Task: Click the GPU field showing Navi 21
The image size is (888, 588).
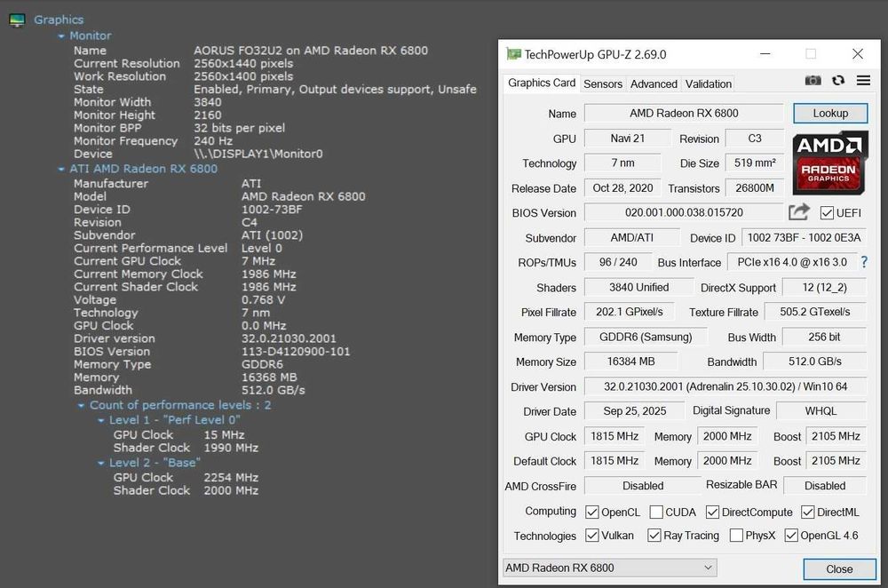Action: (627, 139)
